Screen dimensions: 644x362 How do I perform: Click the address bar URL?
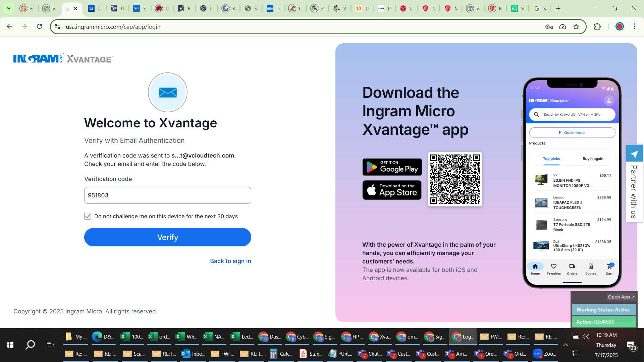coord(113,27)
